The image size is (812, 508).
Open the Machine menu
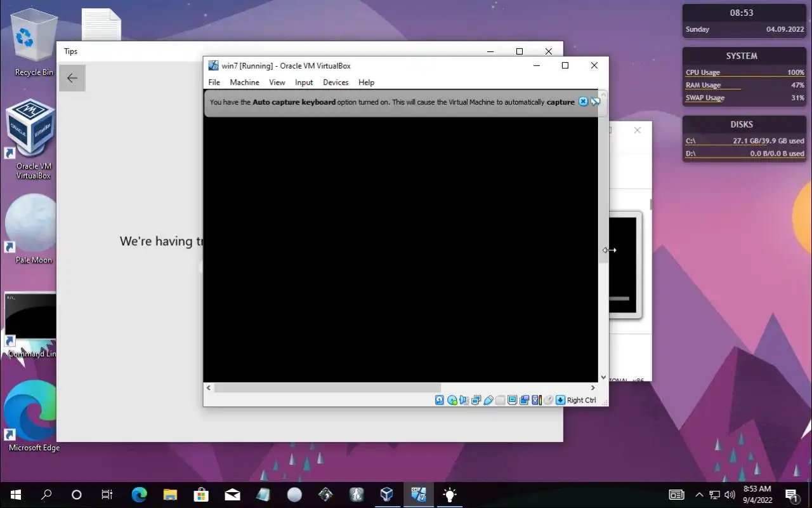point(244,83)
